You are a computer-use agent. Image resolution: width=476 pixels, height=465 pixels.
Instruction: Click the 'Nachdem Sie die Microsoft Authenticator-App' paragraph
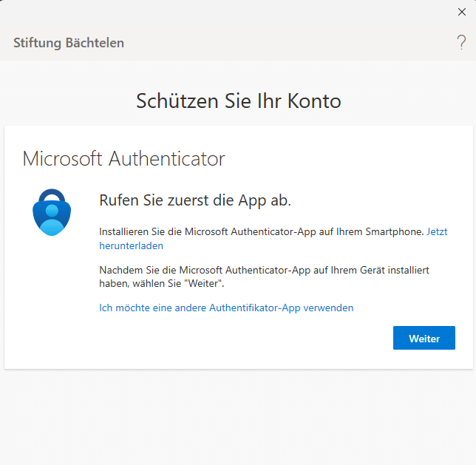(264, 277)
